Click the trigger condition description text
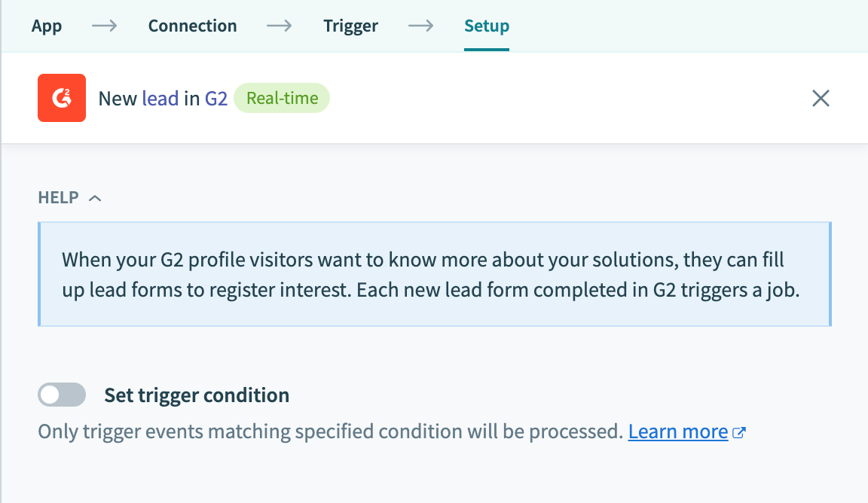 [x=330, y=432]
